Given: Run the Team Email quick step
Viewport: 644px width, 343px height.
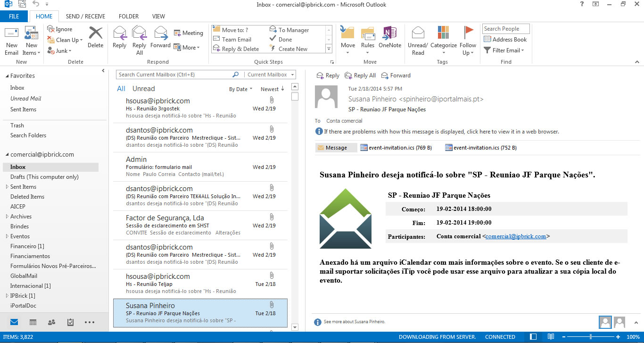Looking at the screenshot, I should (232, 40).
